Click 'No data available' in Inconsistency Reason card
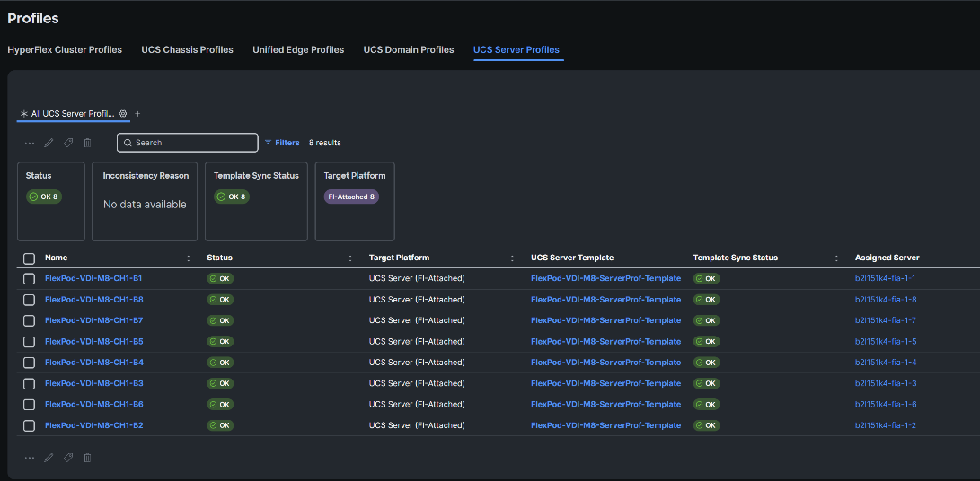 point(145,205)
